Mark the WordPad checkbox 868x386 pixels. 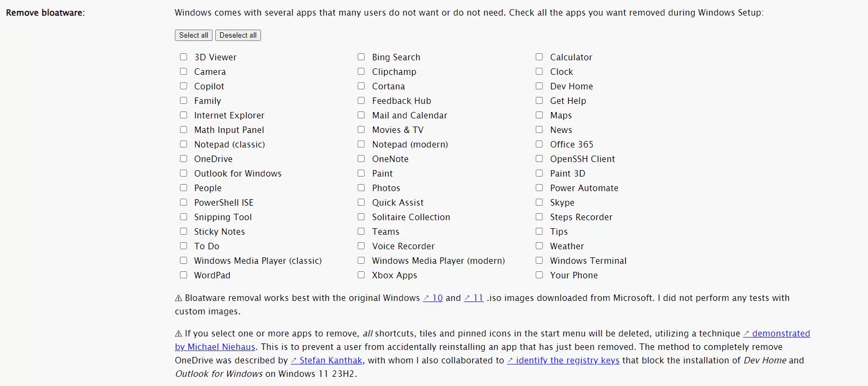click(x=184, y=275)
